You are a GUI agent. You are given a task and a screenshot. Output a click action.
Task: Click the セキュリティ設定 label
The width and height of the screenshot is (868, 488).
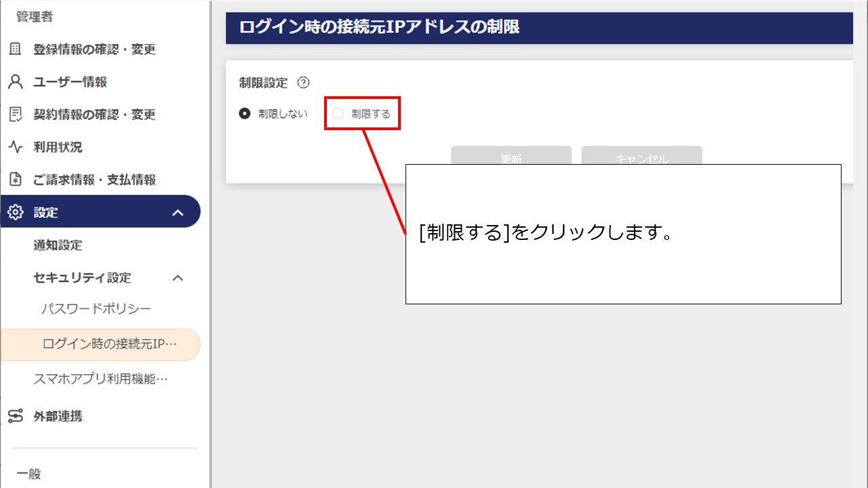coord(82,278)
